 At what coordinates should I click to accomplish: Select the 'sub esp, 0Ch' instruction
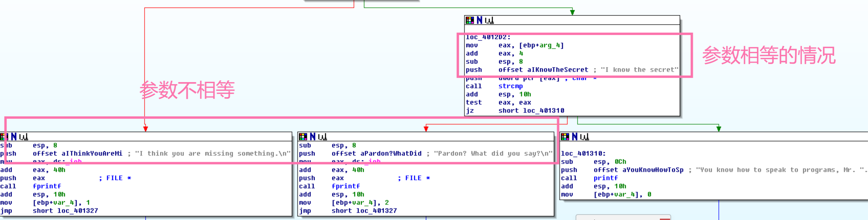click(x=594, y=162)
